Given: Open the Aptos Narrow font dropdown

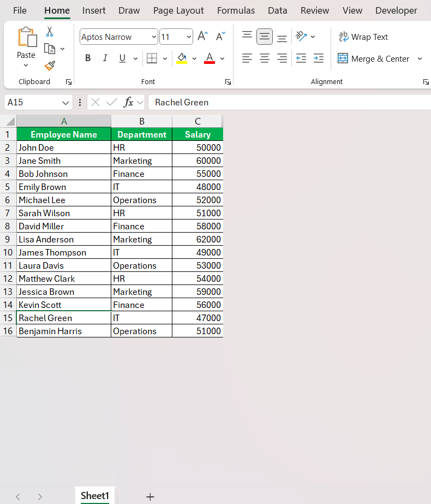Looking at the screenshot, I should [154, 37].
